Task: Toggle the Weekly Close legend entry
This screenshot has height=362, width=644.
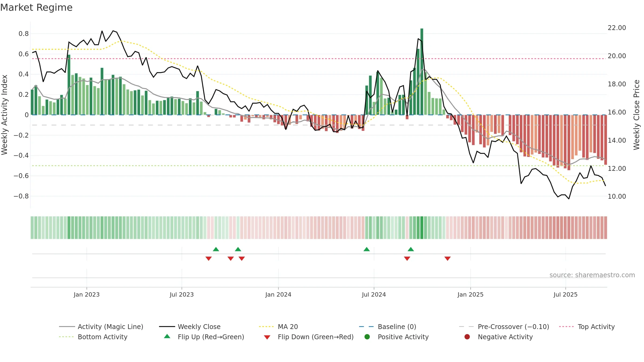Action: click(190, 327)
